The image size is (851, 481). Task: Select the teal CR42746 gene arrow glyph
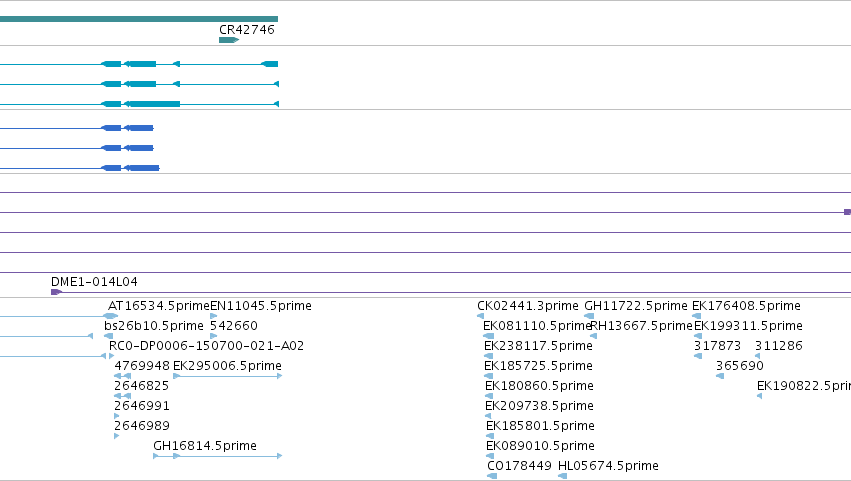point(229,40)
